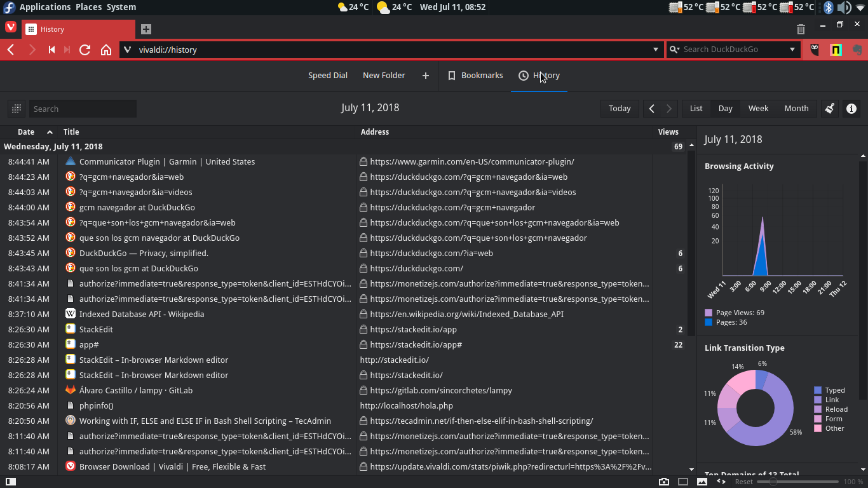Click the page zoom slider
Screen dimensions: 868x488
coord(773,482)
